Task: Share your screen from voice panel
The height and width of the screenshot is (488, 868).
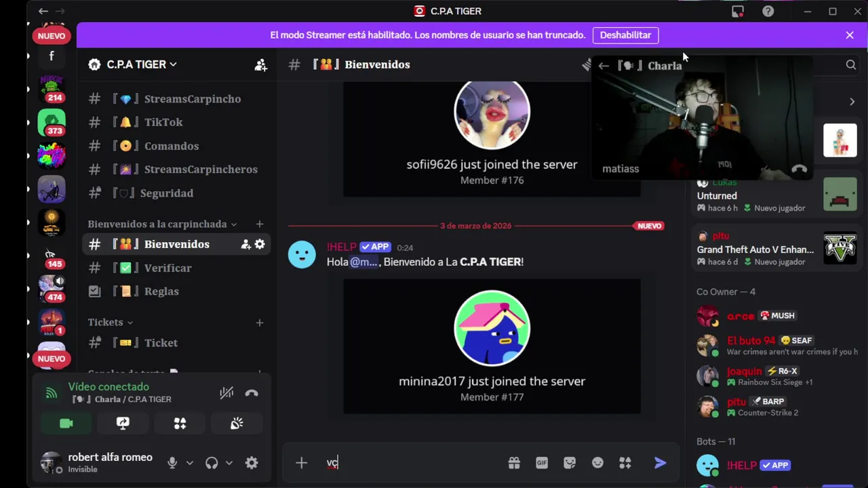Action: 123,423
